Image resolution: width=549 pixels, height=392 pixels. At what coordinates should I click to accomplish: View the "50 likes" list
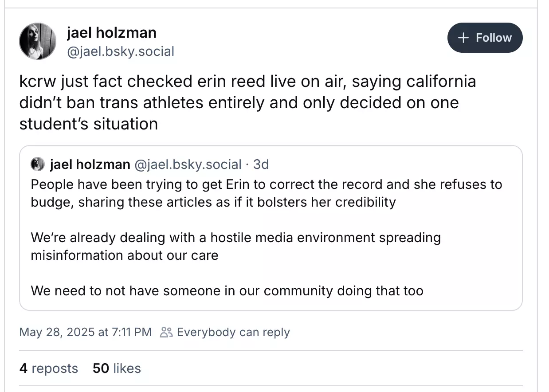pyautogui.click(x=117, y=368)
